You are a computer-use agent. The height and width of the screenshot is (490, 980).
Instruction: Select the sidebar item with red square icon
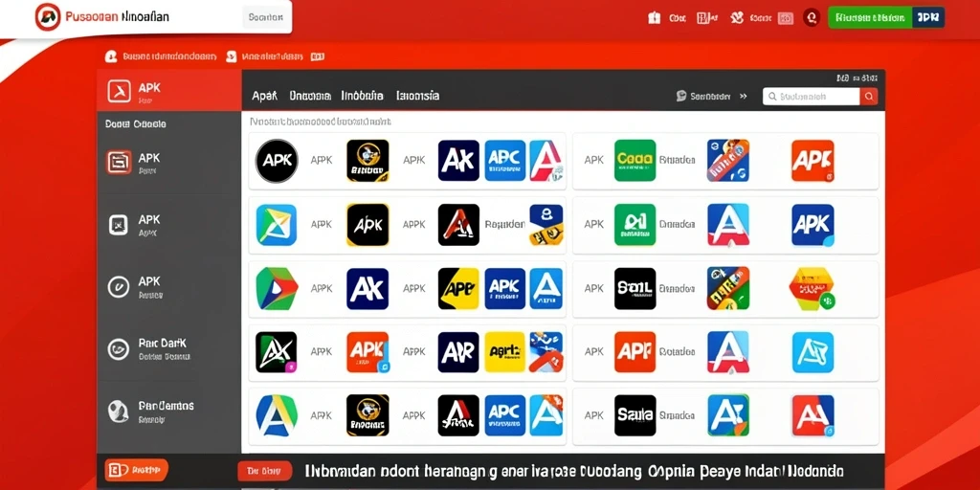tap(168, 163)
